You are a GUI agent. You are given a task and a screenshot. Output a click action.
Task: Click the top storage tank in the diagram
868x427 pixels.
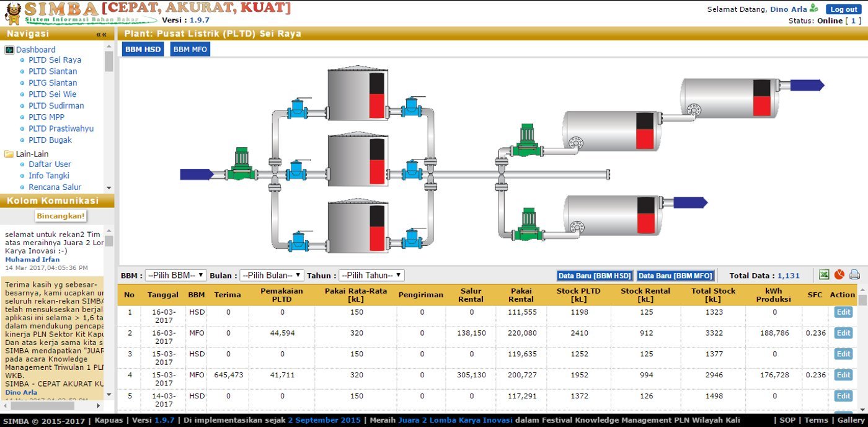click(356, 93)
